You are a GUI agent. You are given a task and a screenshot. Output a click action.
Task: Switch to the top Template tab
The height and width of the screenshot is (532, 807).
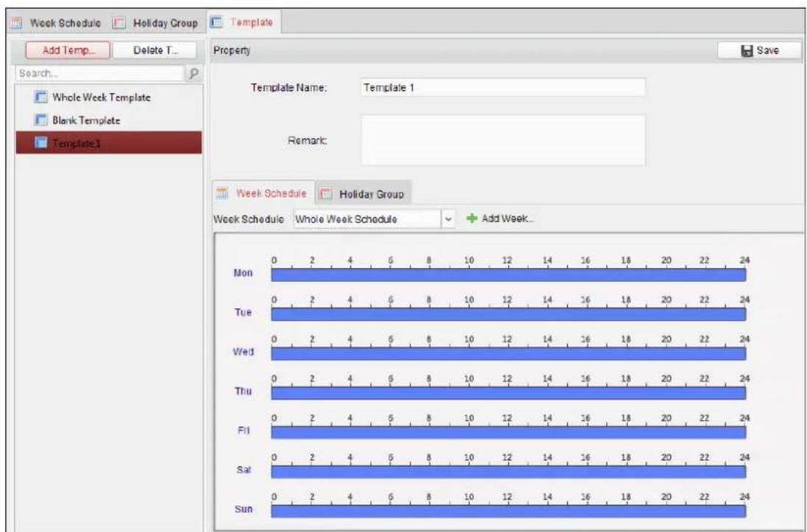pos(244,22)
